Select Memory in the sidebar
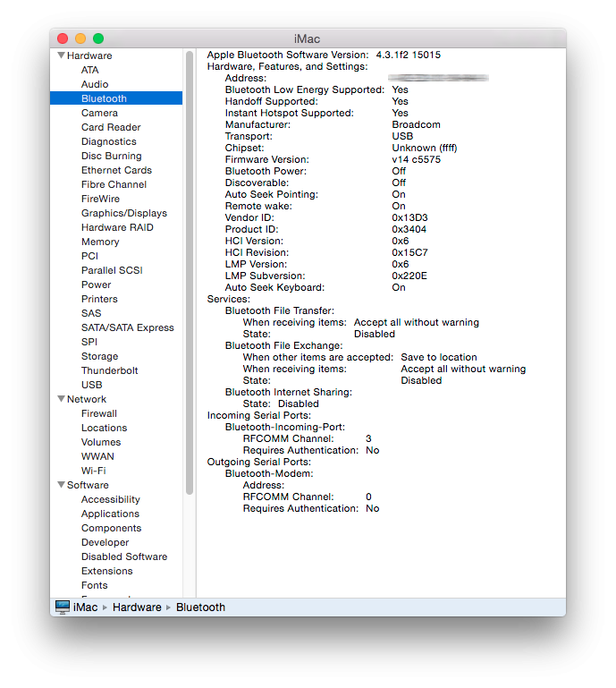This screenshot has height=688, width=616. 100,242
